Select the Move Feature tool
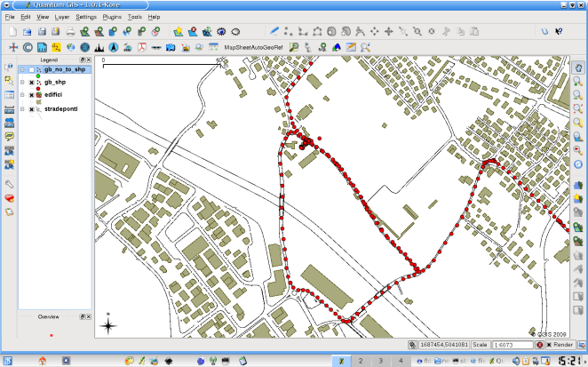The height and width of the screenshot is (367, 588). click(x=374, y=31)
